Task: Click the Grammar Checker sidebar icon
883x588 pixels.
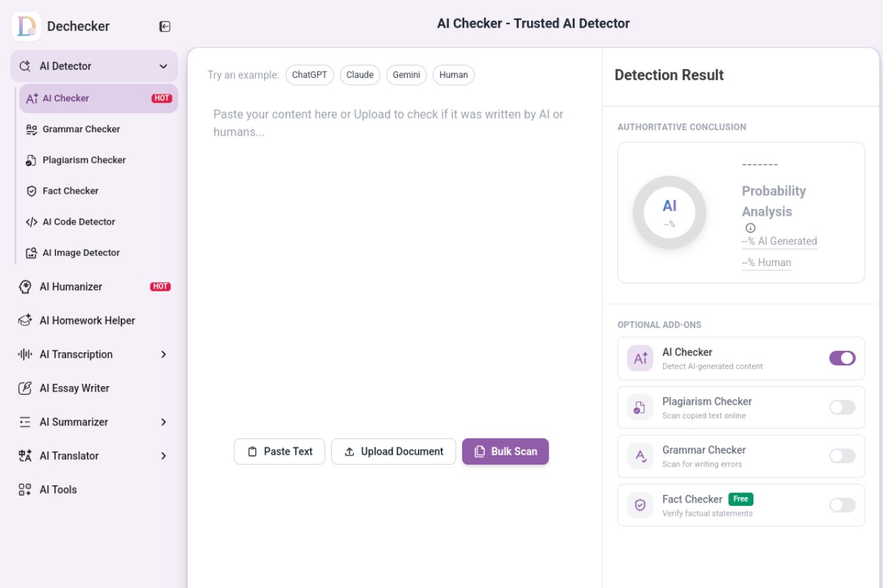Action: coord(31,129)
